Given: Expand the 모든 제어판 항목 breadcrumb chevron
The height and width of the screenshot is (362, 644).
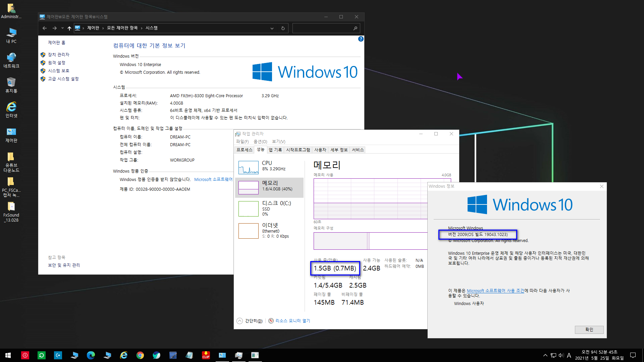Looking at the screenshot, I should (x=142, y=28).
